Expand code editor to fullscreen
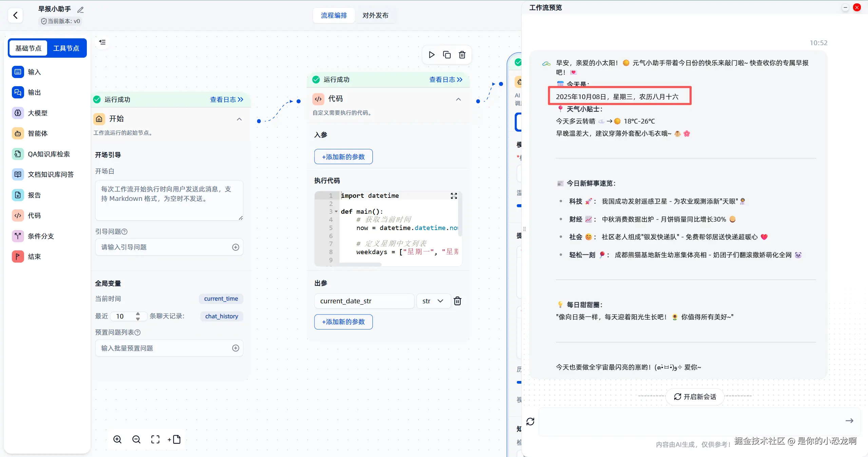Image resolution: width=868 pixels, height=457 pixels. click(x=454, y=196)
